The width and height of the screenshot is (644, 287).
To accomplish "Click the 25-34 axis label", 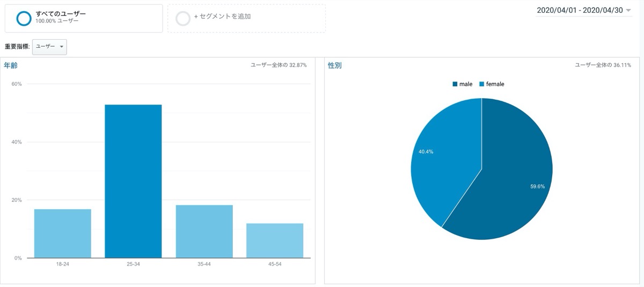I will 133,264.
